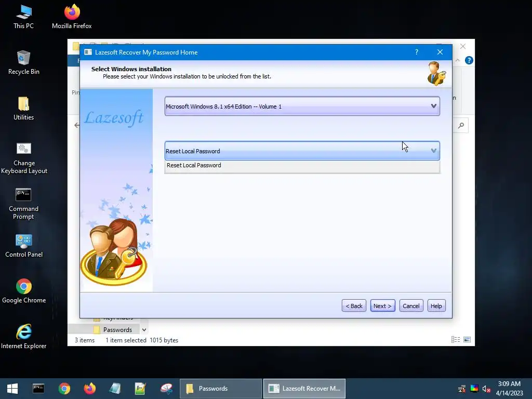532x399 pixels.
Task: Switch to Passwords taskbar window
Action: [x=221, y=389]
